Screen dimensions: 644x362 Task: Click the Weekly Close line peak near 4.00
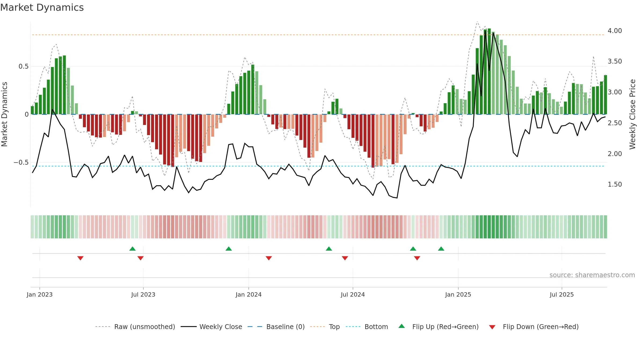coord(485,31)
